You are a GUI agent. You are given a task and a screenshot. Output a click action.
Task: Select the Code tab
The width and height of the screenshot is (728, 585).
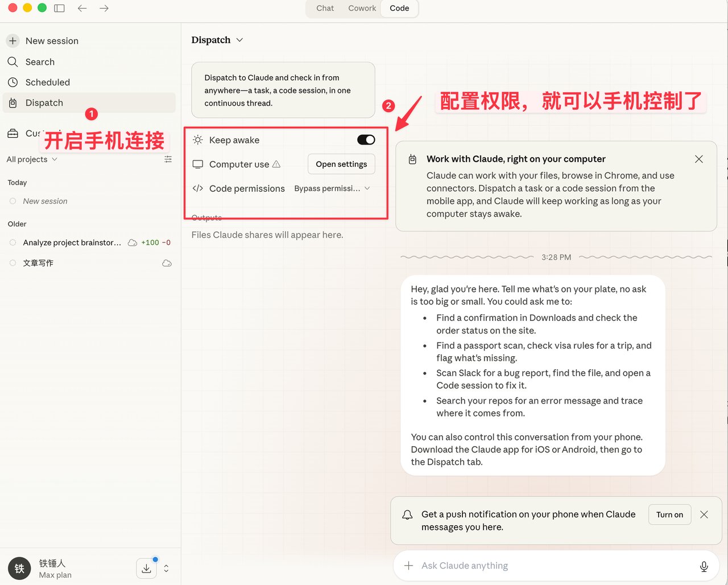399,8
